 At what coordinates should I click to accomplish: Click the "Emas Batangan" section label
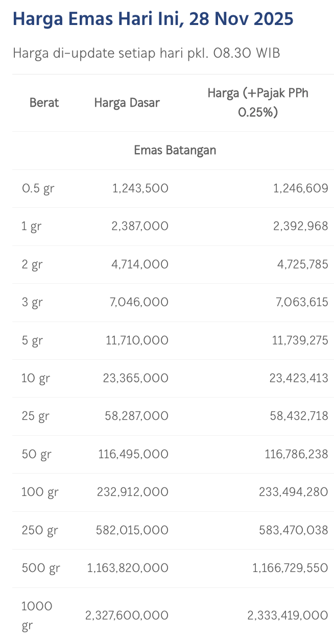click(x=175, y=150)
